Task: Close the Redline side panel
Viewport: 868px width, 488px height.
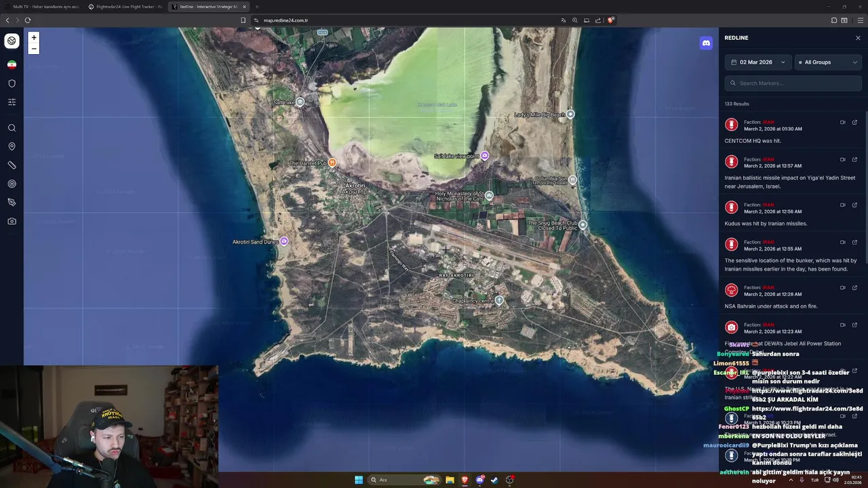Action: point(858,38)
